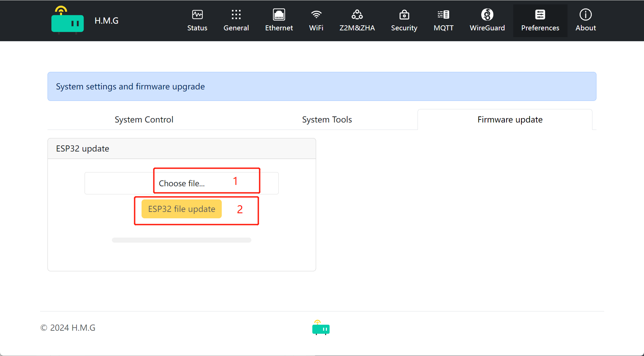
Task: Click the H.M.G brand name in header
Action: click(106, 21)
